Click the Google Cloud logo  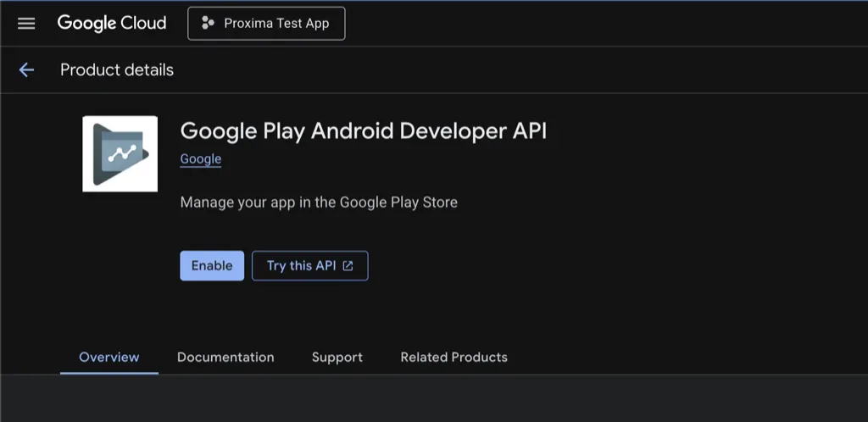[x=112, y=23]
